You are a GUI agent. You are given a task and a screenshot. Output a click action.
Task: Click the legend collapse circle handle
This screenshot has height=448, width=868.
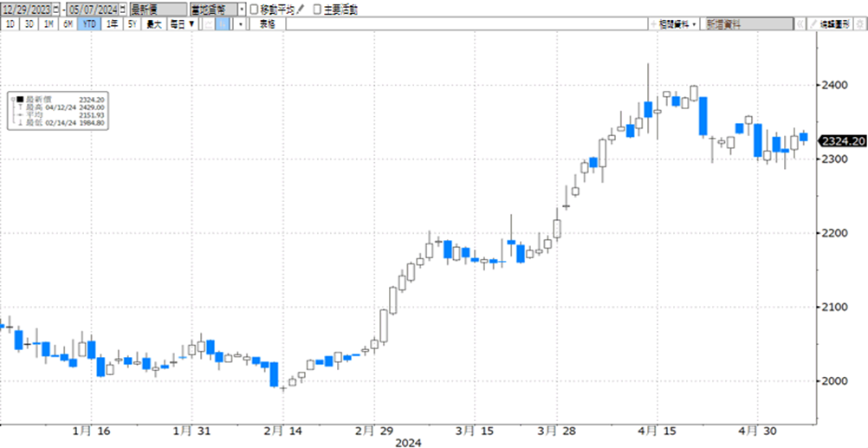[x=13, y=99]
